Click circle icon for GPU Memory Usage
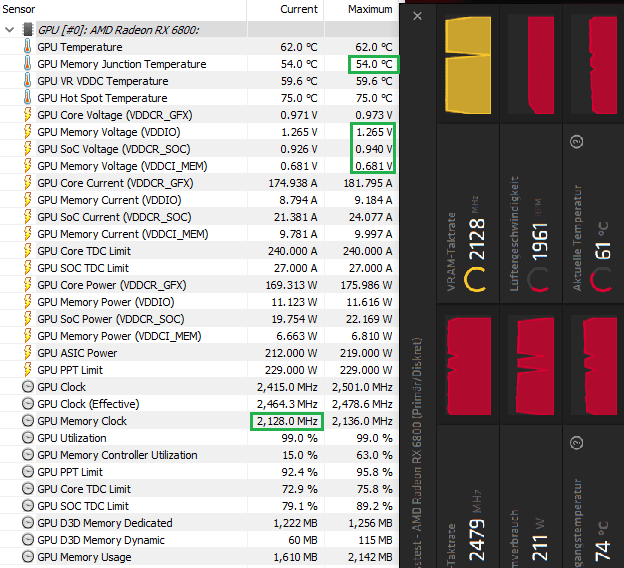Image resolution: width=624 pixels, height=568 pixels. pos(28,556)
